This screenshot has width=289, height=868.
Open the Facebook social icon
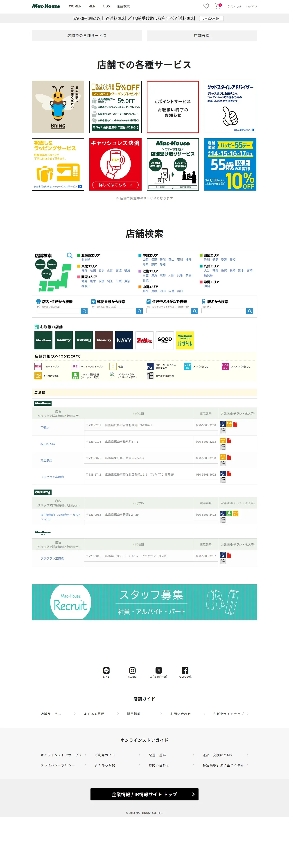185,670
